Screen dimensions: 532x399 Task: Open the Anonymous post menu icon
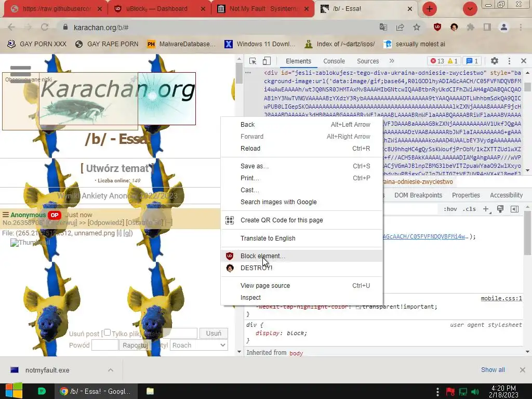[x=5, y=215]
